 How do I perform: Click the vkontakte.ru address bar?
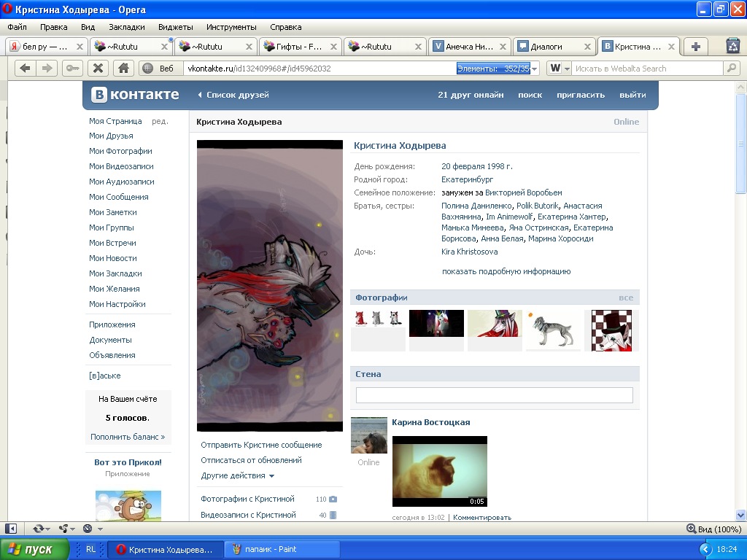320,69
